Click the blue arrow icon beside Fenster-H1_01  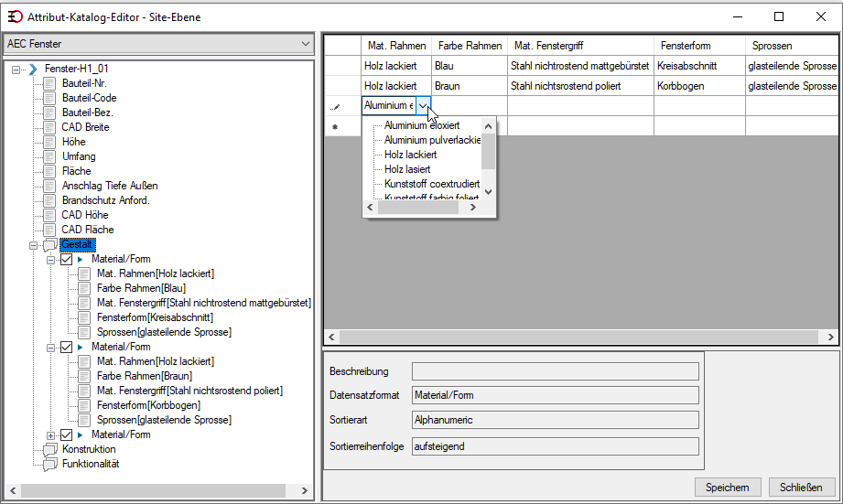click(33, 69)
